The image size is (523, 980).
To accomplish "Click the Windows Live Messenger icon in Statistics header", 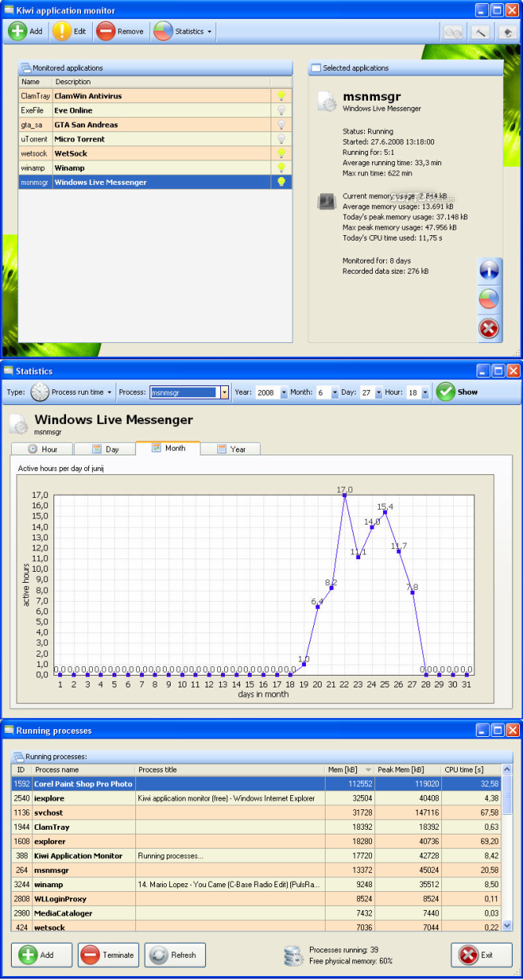I will (19, 425).
